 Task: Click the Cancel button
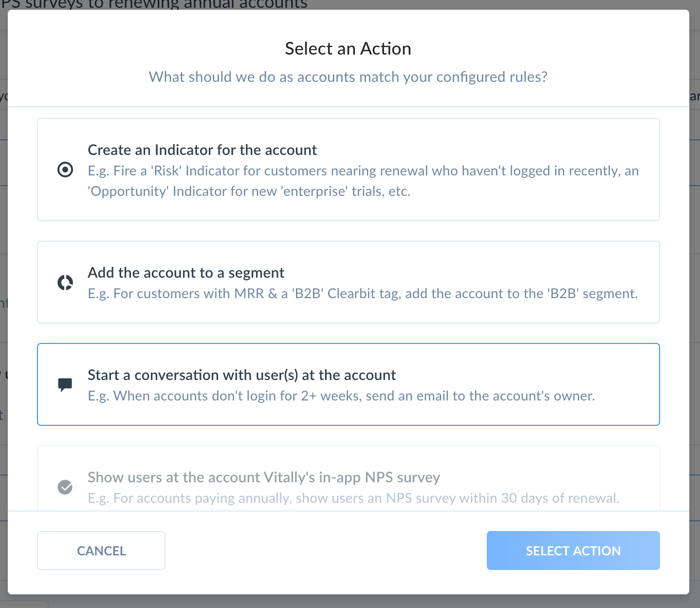coord(101,551)
